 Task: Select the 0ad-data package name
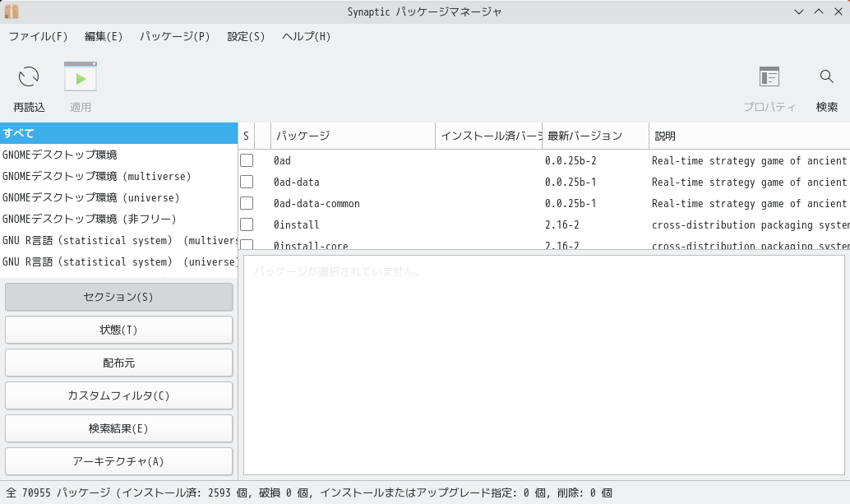tap(297, 182)
